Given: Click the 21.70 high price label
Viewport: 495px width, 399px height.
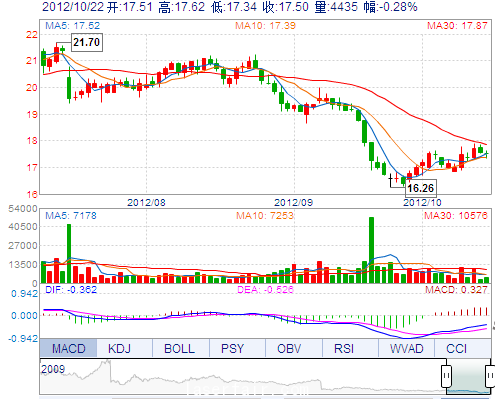Looking at the screenshot, I should (x=86, y=42).
